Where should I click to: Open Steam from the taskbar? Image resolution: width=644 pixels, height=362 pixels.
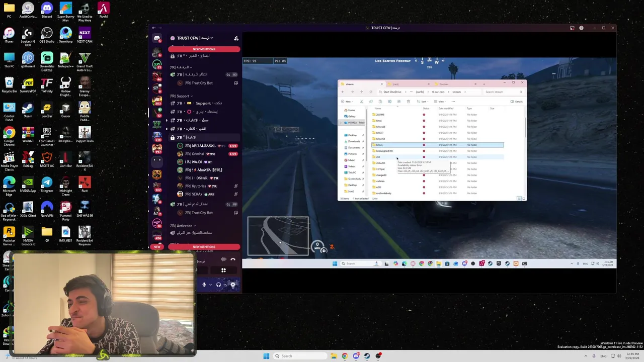[x=367, y=356]
